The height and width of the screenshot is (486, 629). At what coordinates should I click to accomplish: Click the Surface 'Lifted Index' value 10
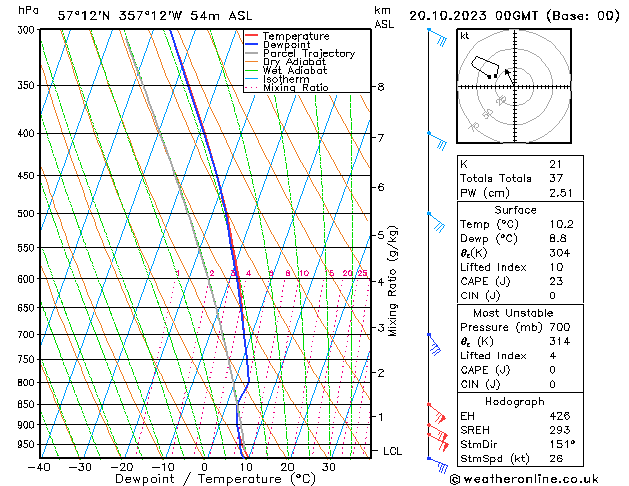[556, 267]
